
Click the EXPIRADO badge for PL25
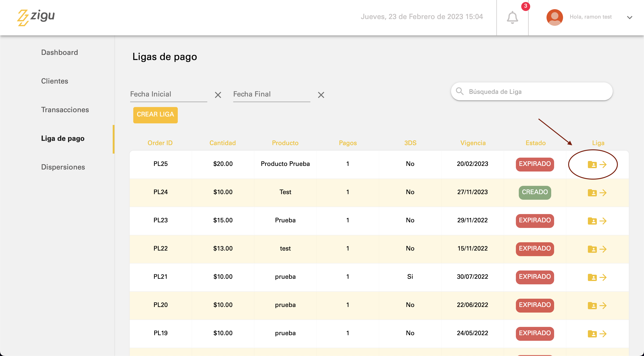tap(535, 164)
